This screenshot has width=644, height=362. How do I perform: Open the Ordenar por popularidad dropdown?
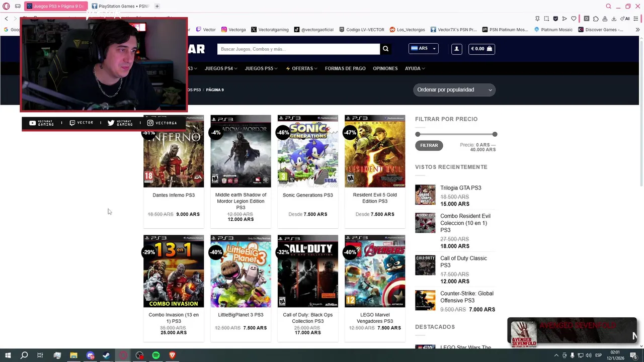pyautogui.click(x=454, y=89)
